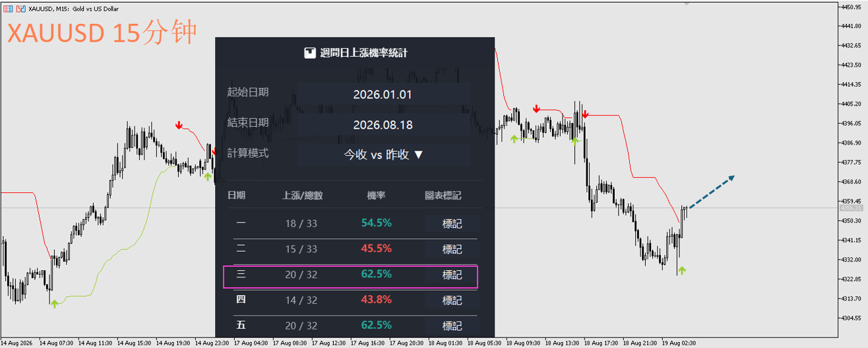Viewport: 868px width, 348px height.
Task: Click the 機率 column header
Action: click(x=377, y=195)
